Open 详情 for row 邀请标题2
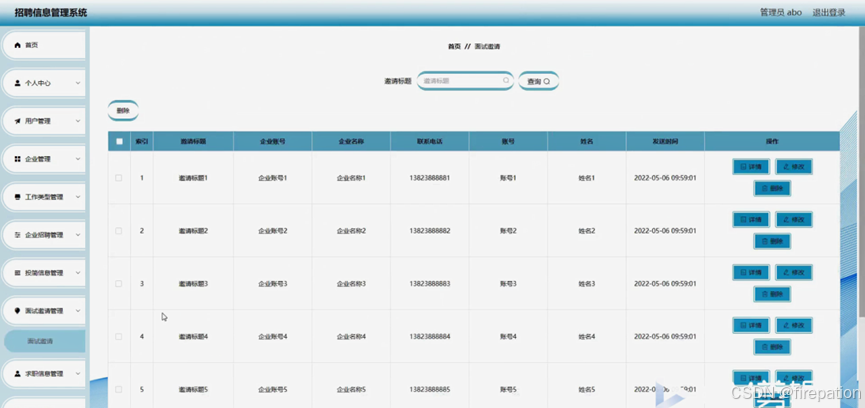The height and width of the screenshot is (408, 865). coord(751,219)
